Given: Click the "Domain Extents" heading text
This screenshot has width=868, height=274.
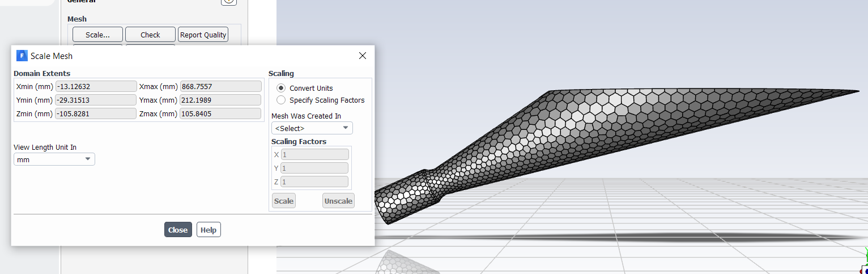Looking at the screenshot, I should pos(42,73).
